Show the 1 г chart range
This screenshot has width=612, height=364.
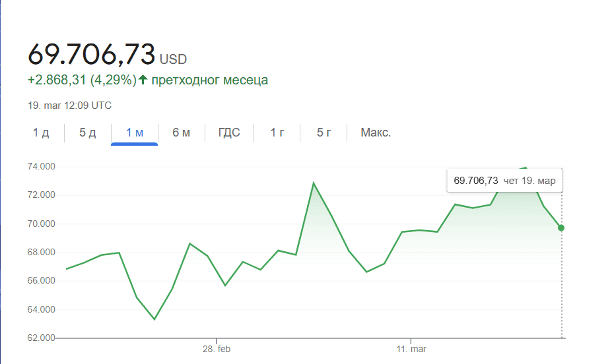click(277, 133)
